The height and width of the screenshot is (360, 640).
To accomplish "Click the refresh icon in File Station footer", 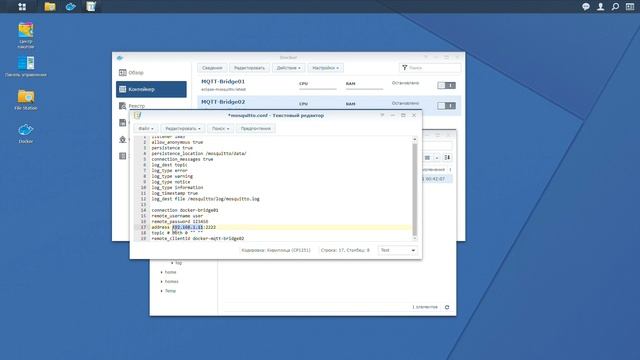I will (447, 307).
